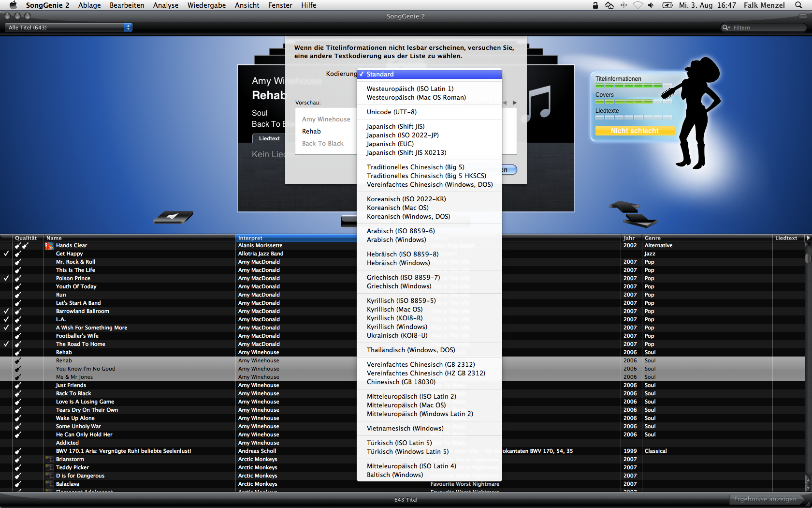Click quality guitar icon in Wake Up Alone row
The image size is (812, 508).
(x=18, y=418)
